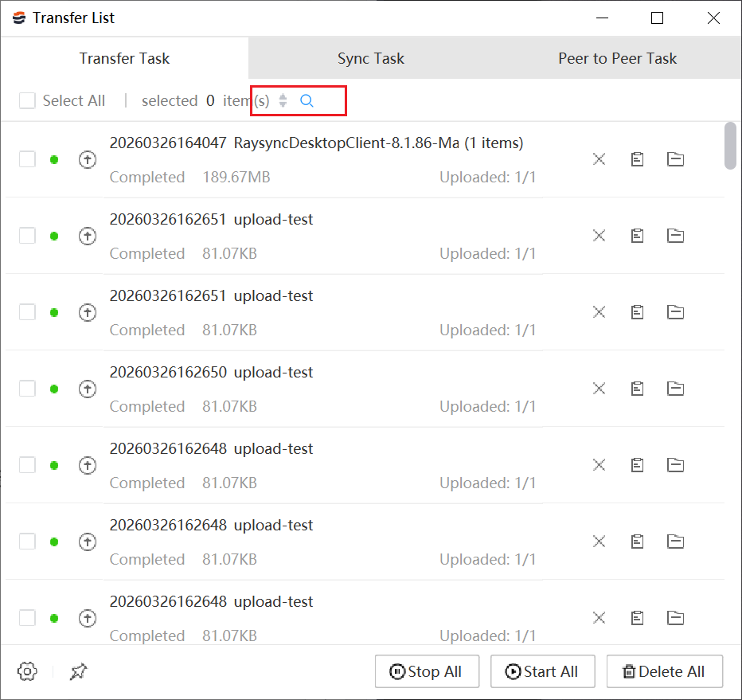742x700 pixels.
Task: Switch to the Sync Task tab
Action: pos(370,58)
